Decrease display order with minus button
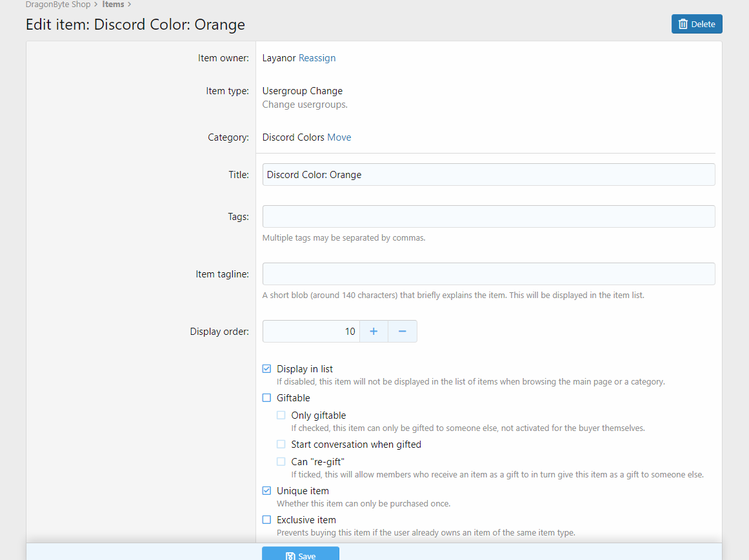The image size is (749, 560). click(x=402, y=331)
